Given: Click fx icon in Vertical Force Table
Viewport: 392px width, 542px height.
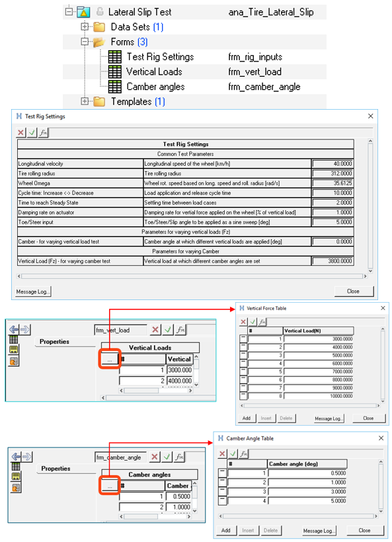Looking at the screenshot, I should [262, 322].
